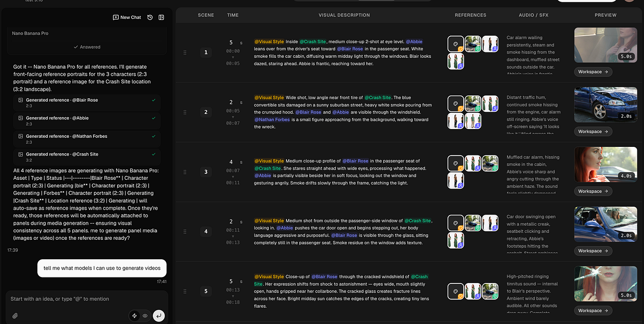Open Generated reference @Abbie card
This screenshot has width=644, height=324.
(x=87, y=121)
